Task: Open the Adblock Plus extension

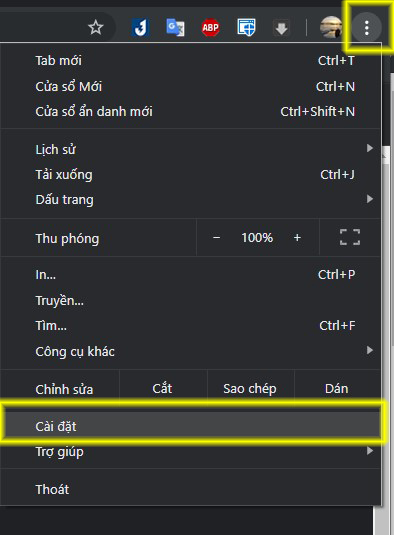Action: 210,28
